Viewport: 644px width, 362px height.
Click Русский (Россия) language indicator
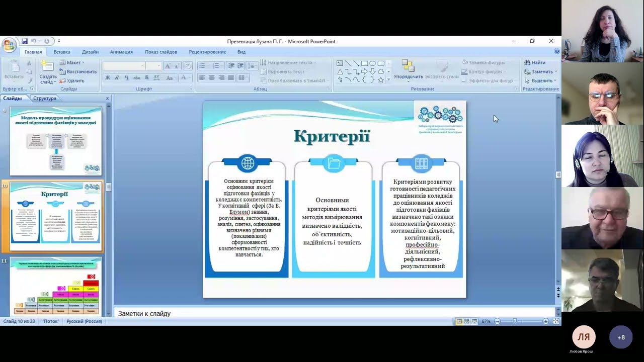[x=84, y=321]
